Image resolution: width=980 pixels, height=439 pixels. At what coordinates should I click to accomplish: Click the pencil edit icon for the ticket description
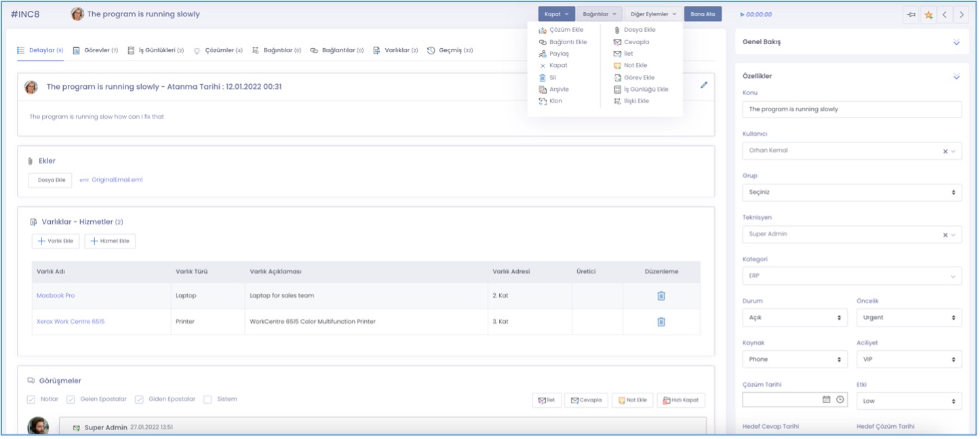click(703, 85)
